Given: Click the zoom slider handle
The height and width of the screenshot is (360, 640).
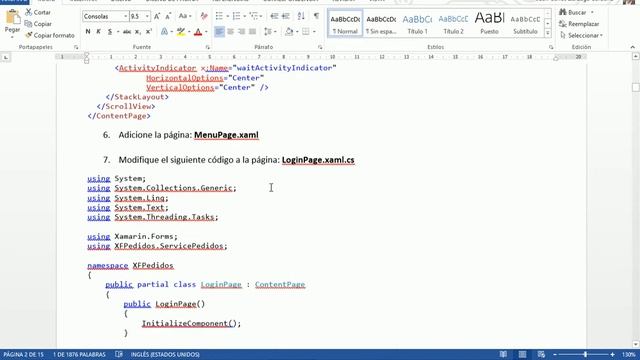Looking at the screenshot, I should pos(585,354).
